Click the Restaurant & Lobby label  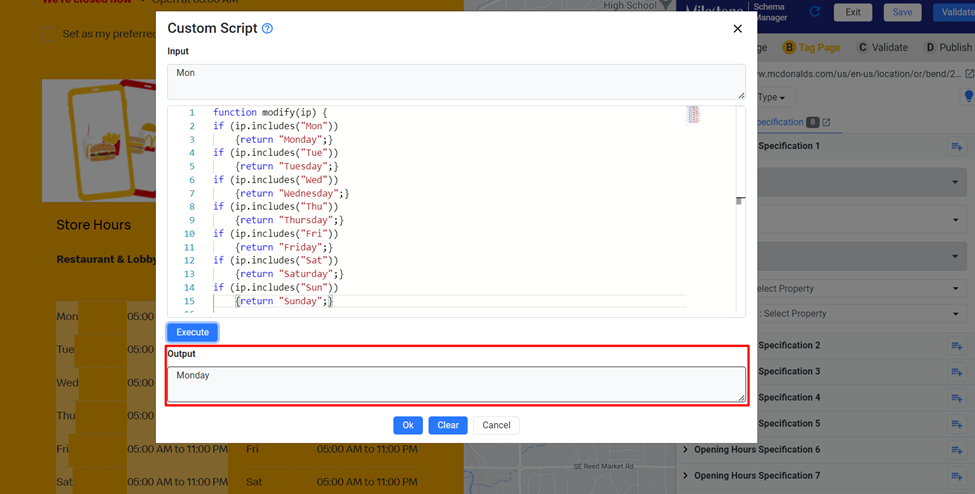(106, 259)
